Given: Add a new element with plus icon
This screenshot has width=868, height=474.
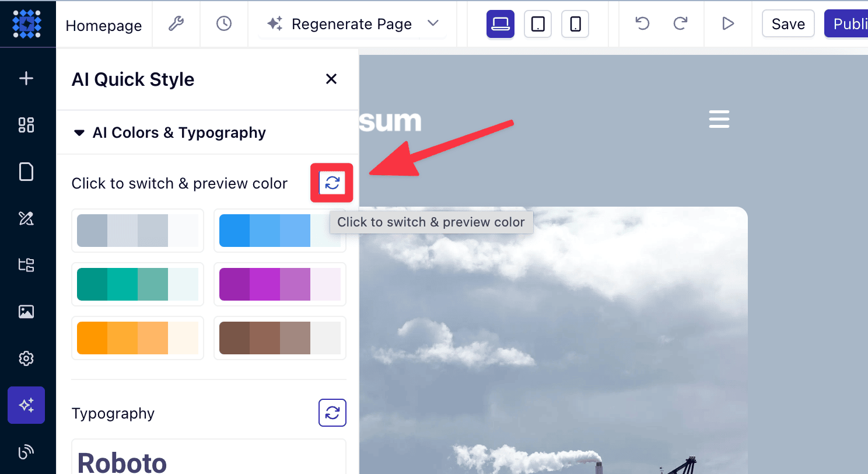Looking at the screenshot, I should (26, 79).
